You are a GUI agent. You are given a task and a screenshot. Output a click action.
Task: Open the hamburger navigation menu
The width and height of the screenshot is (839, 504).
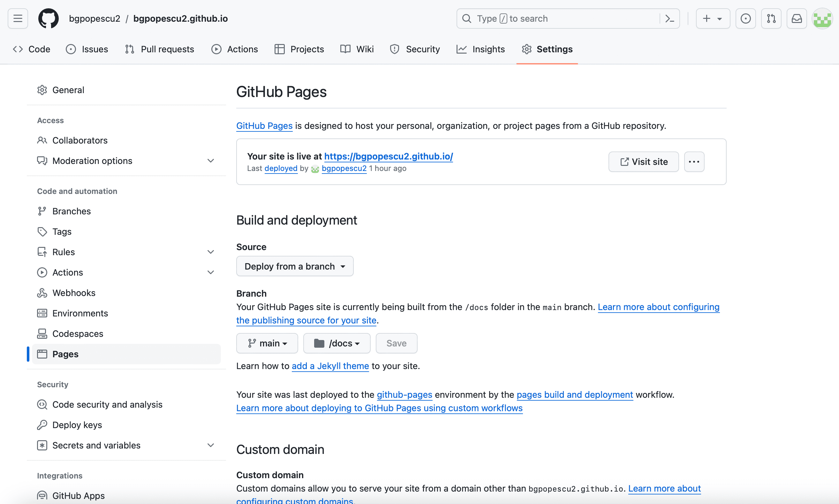pos(18,18)
